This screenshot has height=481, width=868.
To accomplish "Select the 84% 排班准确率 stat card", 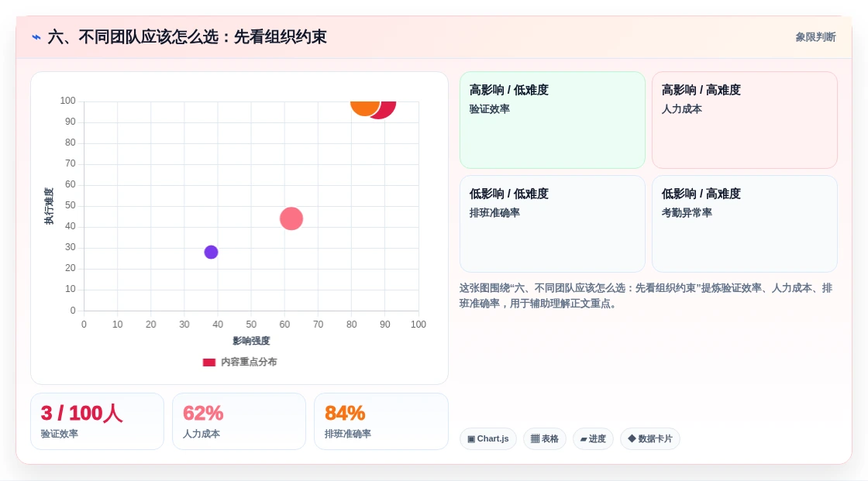I will tap(381, 421).
